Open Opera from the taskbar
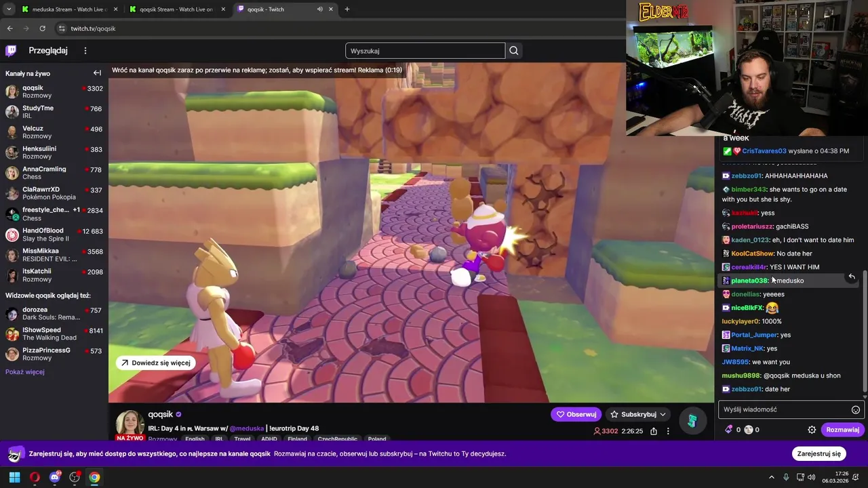 click(x=35, y=477)
